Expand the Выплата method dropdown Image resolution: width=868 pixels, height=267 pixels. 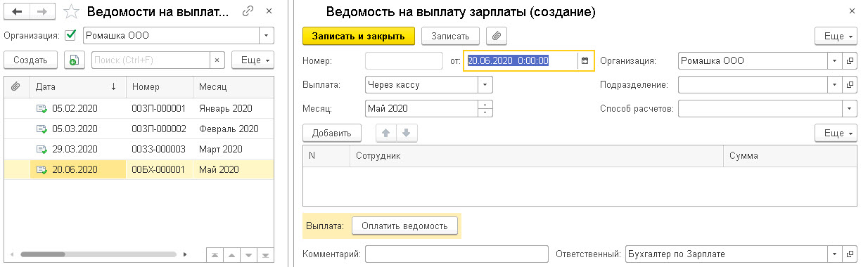coord(485,85)
